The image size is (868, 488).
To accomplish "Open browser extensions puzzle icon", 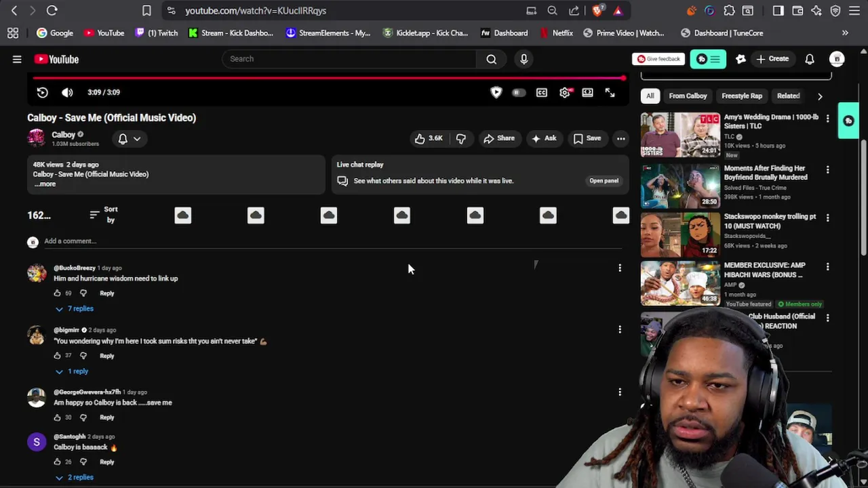I will [x=729, y=10].
